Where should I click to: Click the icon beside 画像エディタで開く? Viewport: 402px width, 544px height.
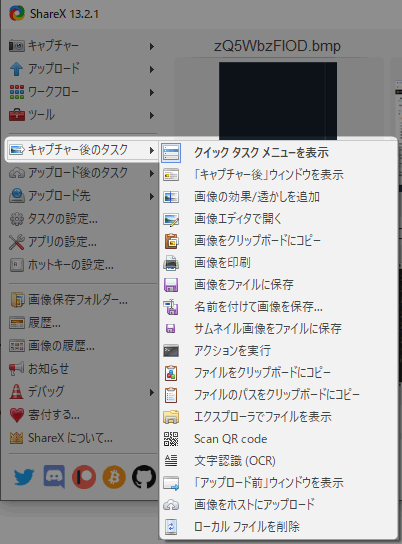click(171, 219)
